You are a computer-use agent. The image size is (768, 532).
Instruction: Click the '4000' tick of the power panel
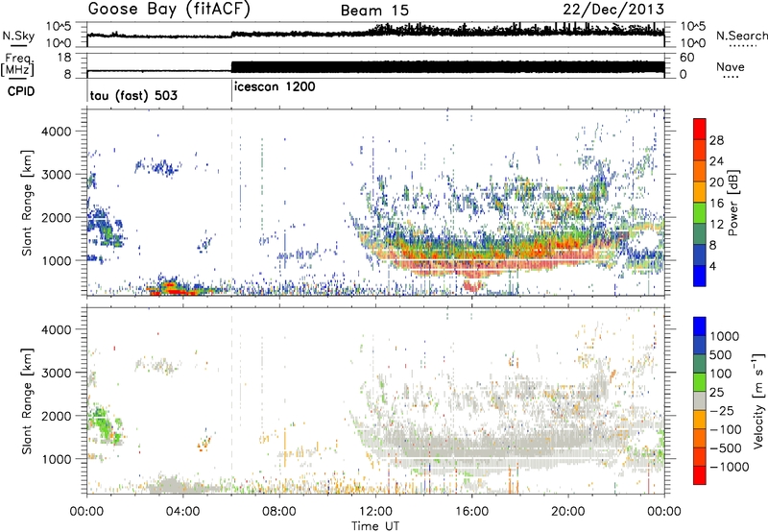click(56, 132)
